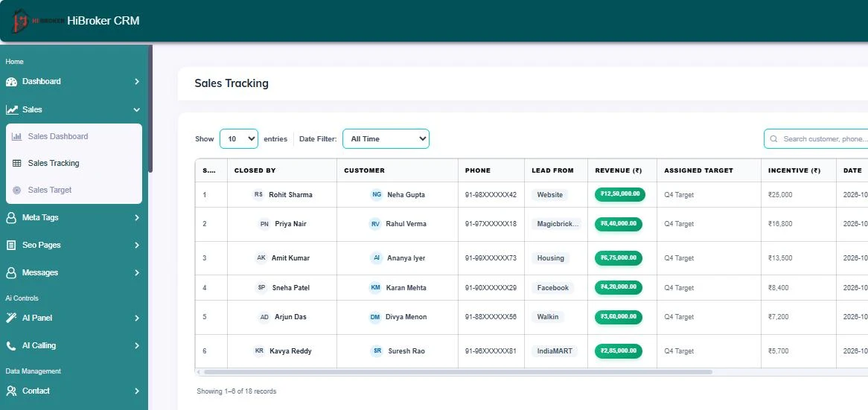Click Rohit Sharma's RS avatar
The height and width of the screenshot is (410, 868).
(258, 195)
